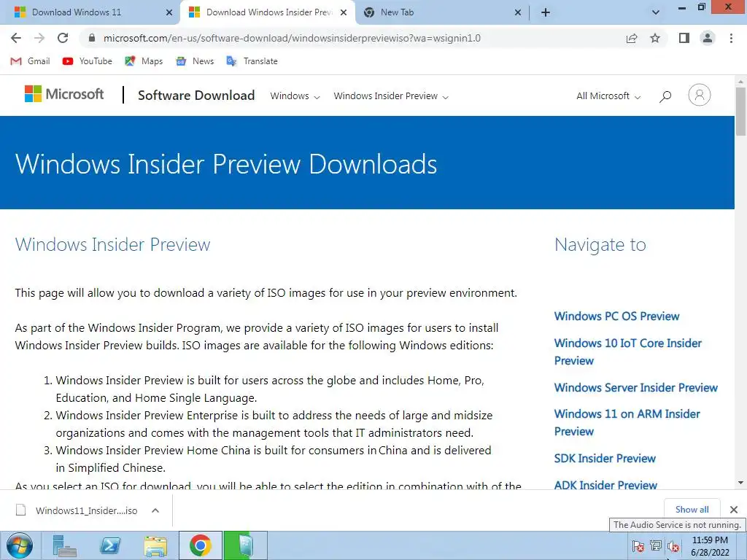
Task: Click the share page icon in address bar
Action: pos(632,38)
